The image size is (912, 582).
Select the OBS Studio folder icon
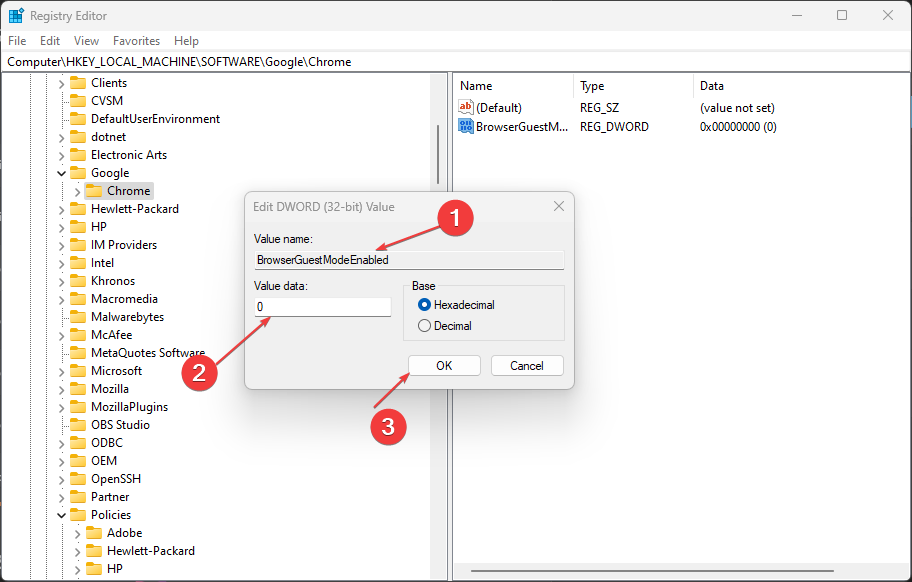click(x=78, y=424)
